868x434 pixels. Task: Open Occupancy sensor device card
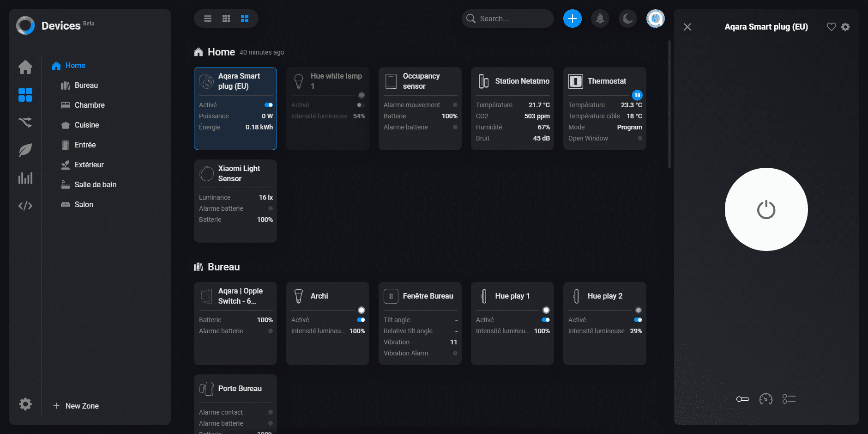click(x=420, y=109)
